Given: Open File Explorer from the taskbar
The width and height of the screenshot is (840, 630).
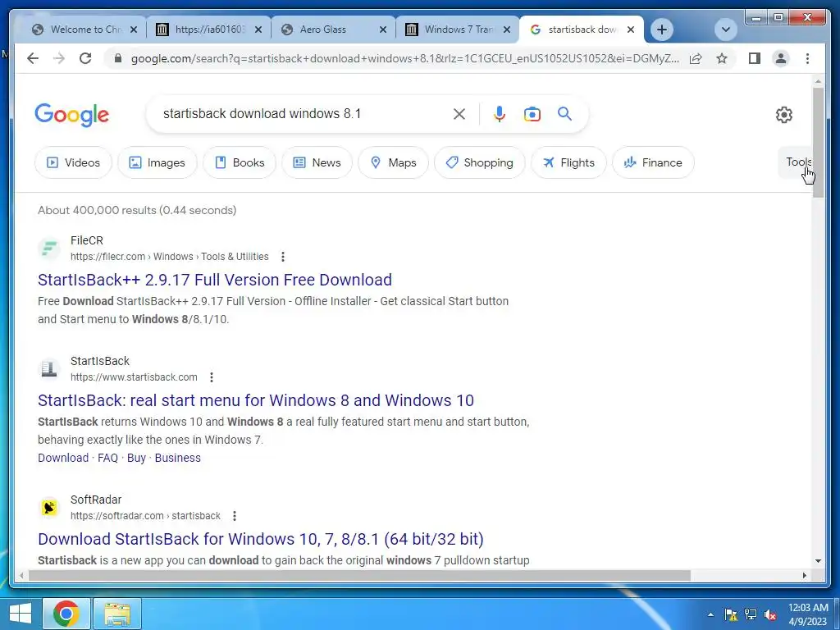Looking at the screenshot, I should (117, 614).
